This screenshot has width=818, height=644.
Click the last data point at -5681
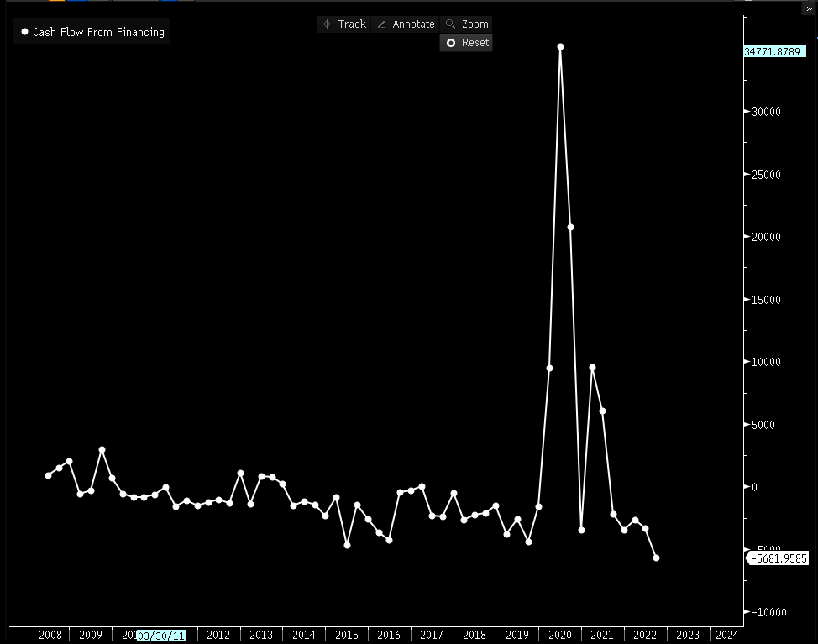click(x=656, y=558)
